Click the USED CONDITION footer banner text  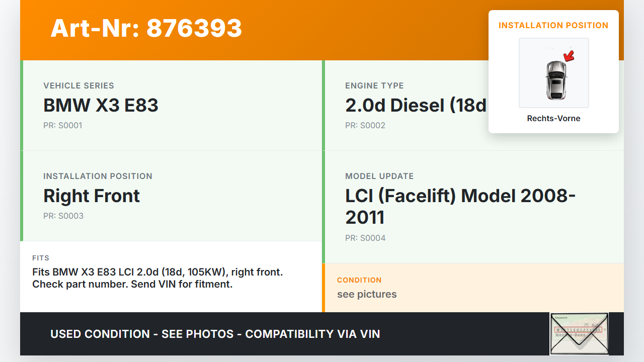[x=215, y=334]
